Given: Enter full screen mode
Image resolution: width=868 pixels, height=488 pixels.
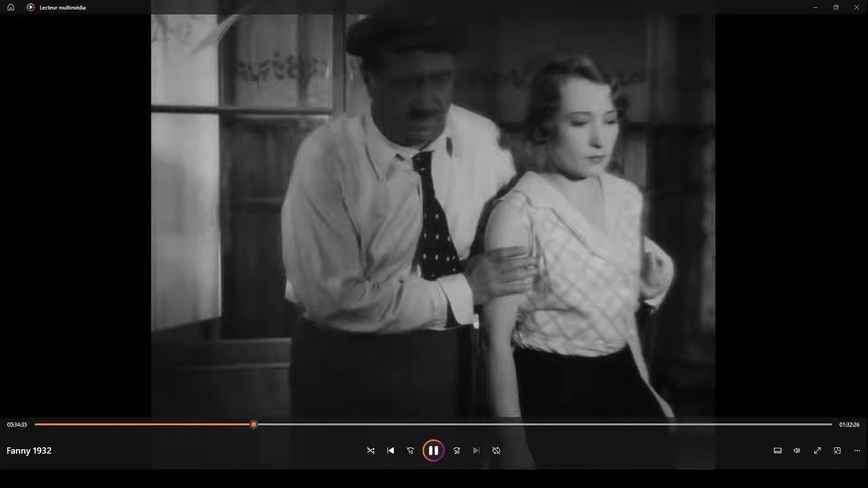Looking at the screenshot, I should pyautogui.click(x=817, y=451).
